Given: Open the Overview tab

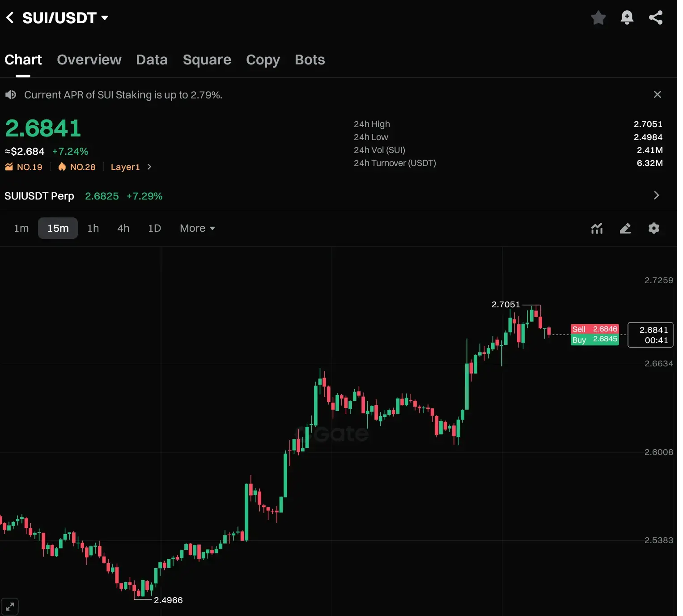Looking at the screenshot, I should [89, 60].
